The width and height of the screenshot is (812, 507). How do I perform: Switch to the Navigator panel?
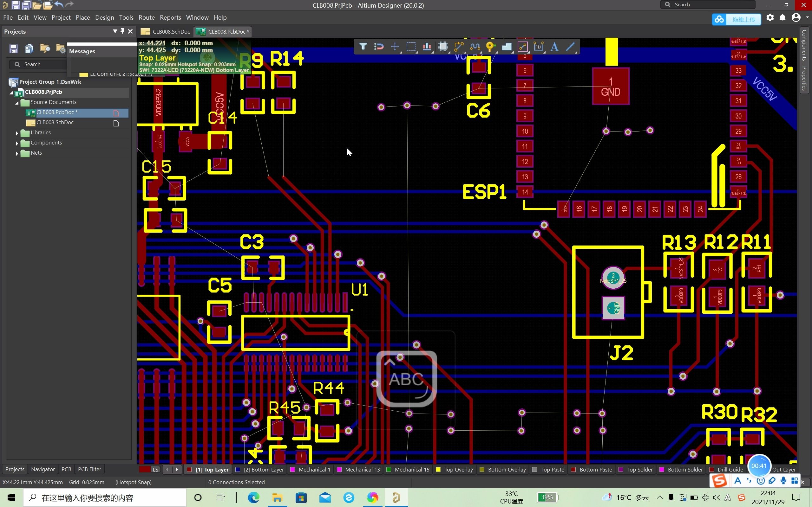(x=43, y=469)
